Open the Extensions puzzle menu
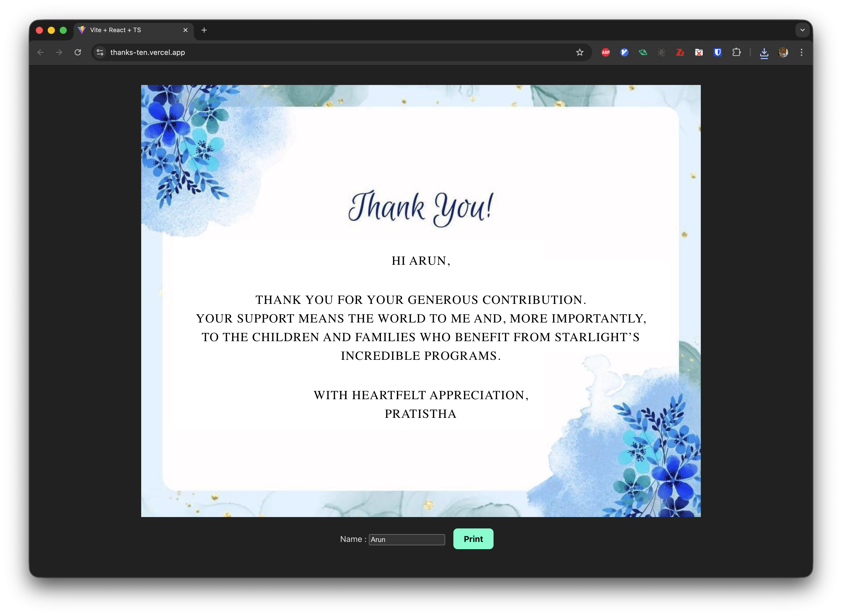Screen dimensions: 842x616 736,53
